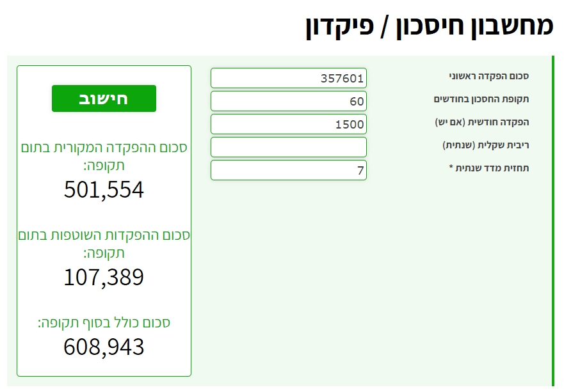580x392 pixels.
Task: Select the monthly deposit field with 1500
Action: 288,124
